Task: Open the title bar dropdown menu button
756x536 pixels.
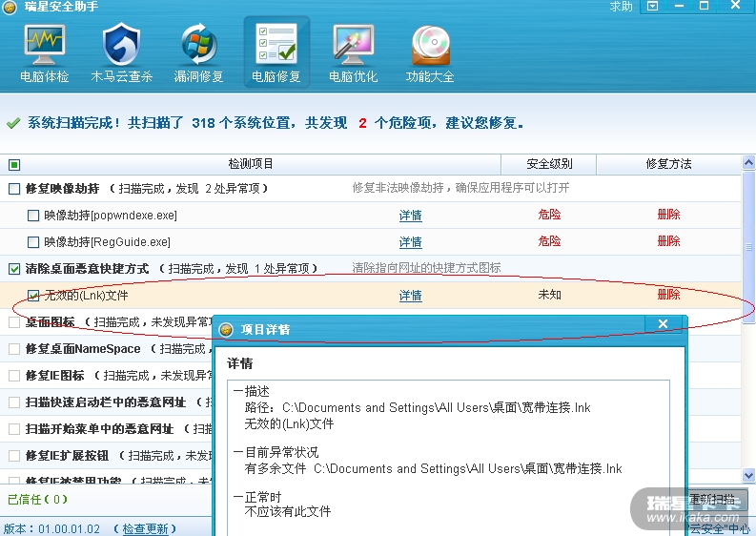Action: point(652,6)
